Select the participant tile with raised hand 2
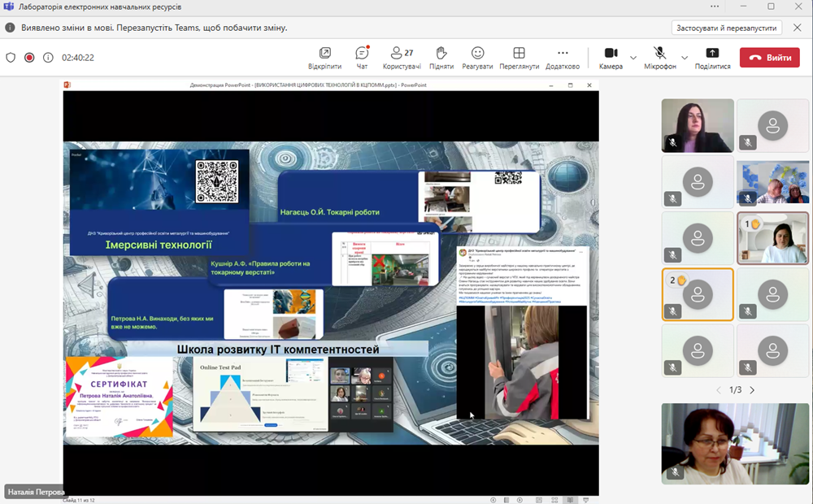The image size is (813, 504). coord(697,294)
